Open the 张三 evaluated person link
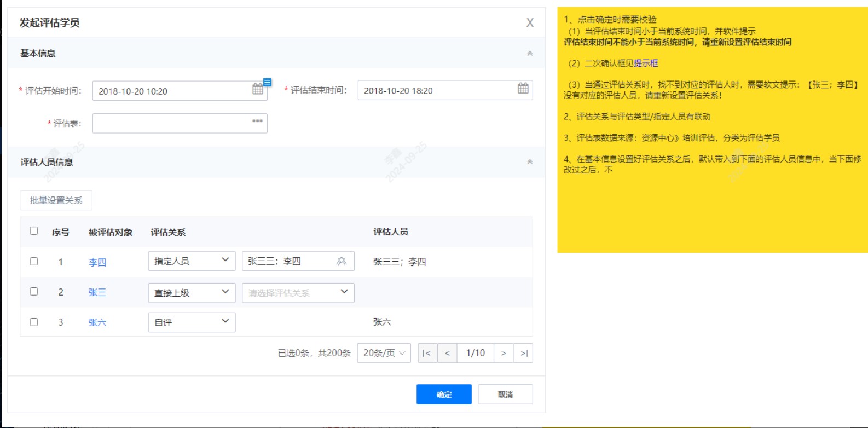This screenshot has height=428, width=868. point(97,293)
